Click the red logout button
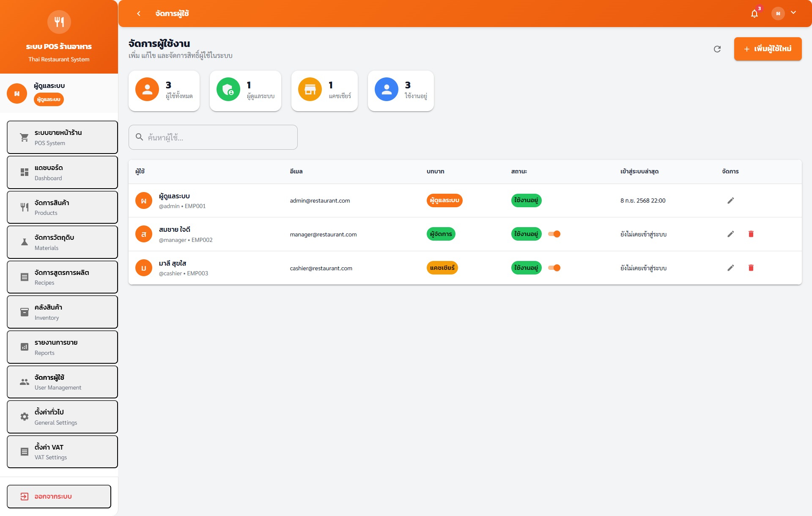812x516 pixels. (x=59, y=496)
